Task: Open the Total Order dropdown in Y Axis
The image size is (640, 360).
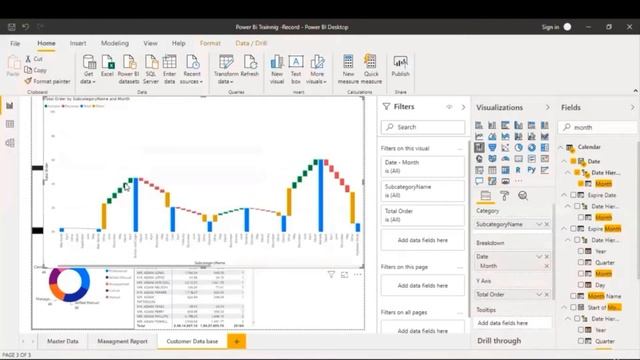Action: tap(539, 294)
